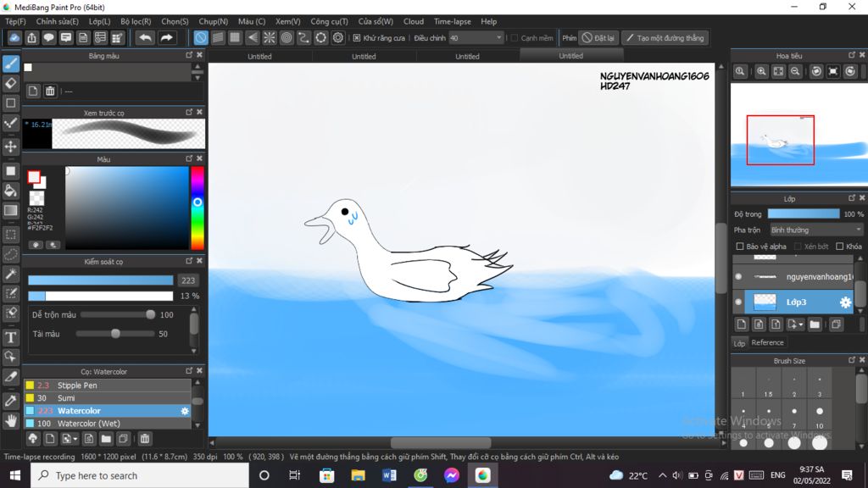
Task: Choose the Gradient tool
Action: click(10, 211)
